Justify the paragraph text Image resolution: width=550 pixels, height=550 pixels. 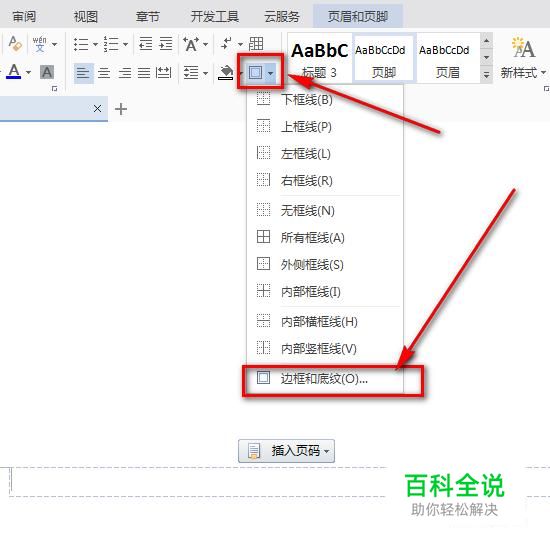coord(144,73)
